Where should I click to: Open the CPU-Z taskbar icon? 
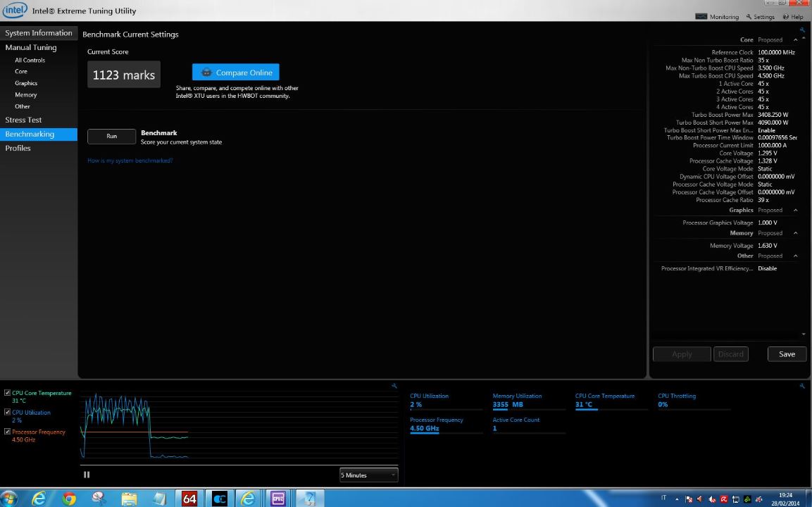279,499
